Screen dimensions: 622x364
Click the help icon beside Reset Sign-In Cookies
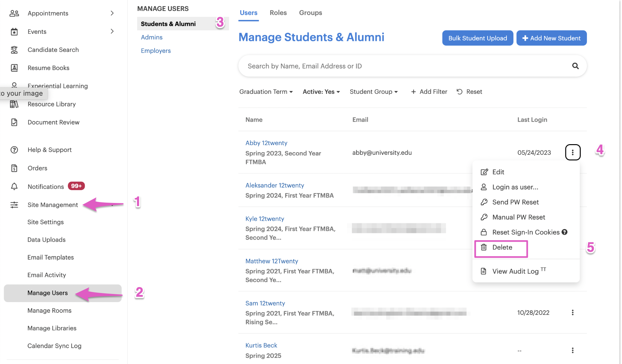pyautogui.click(x=564, y=232)
